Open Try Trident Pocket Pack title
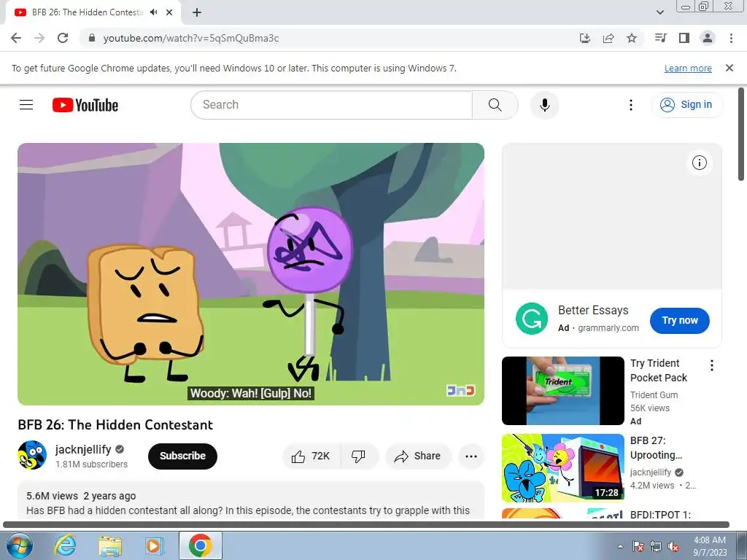The width and height of the screenshot is (747, 560). pyautogui.click(x=659, y=370)
